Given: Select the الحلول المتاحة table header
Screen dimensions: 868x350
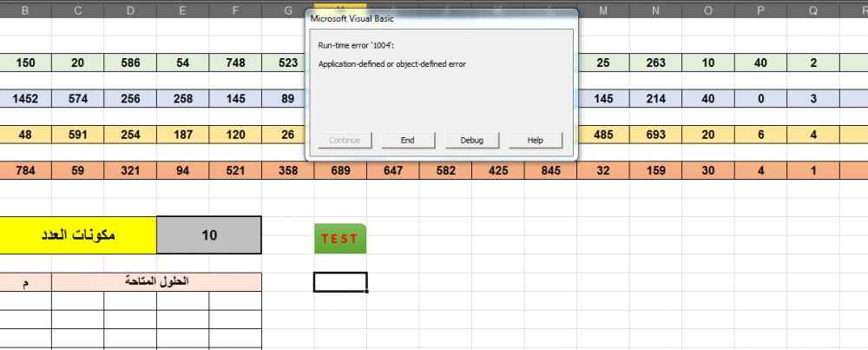Looking at the screenshot, I should 156,281.
